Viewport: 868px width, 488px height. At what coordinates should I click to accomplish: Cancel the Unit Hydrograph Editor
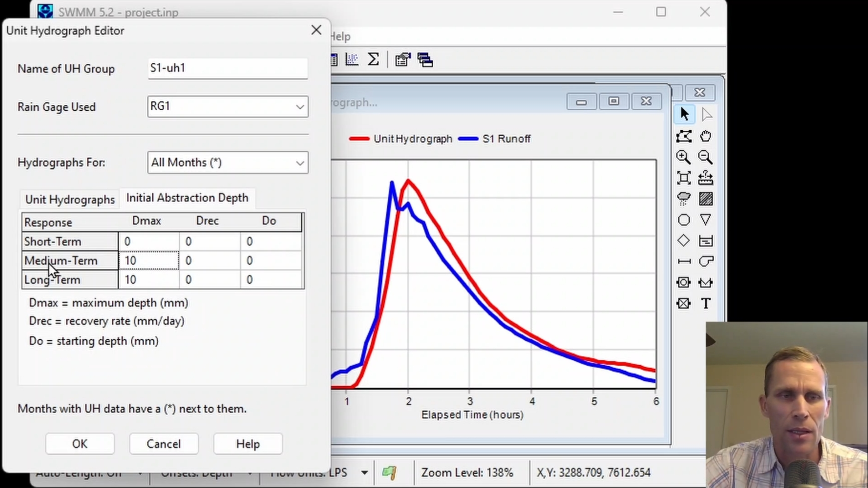pos(164,444)
